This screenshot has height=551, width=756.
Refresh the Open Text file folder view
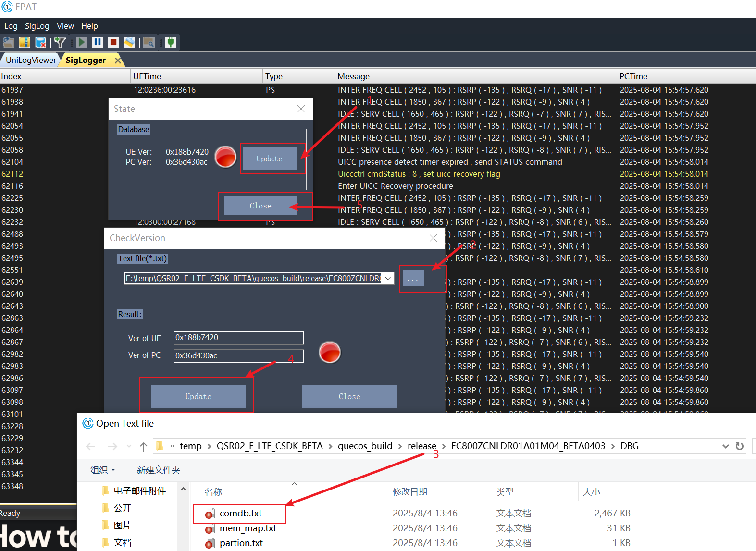coord(740,446)
